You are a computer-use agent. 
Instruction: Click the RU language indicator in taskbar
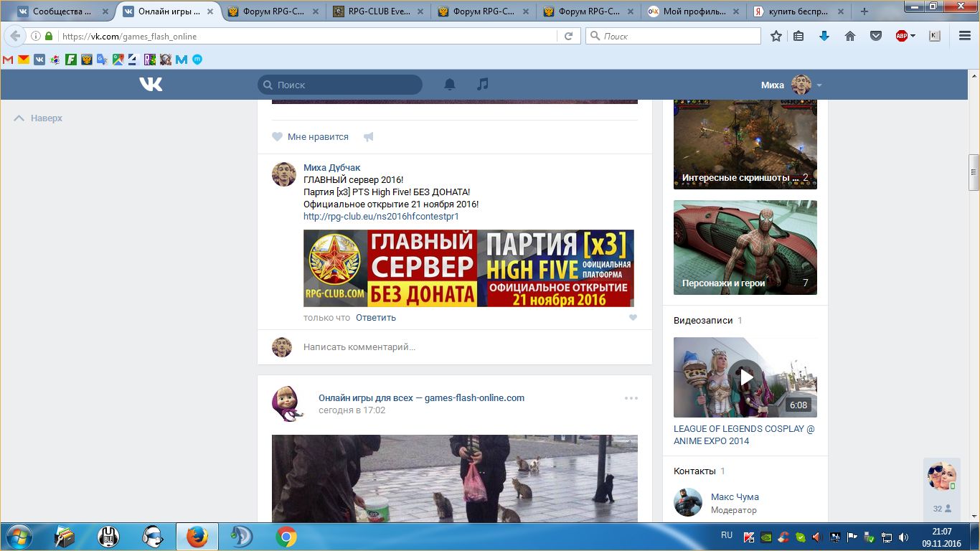pos(727,536)
